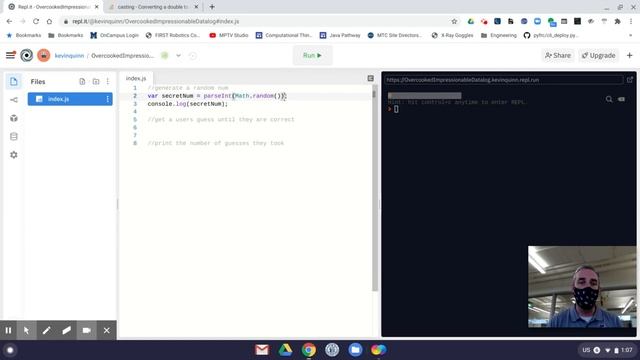
Task: Click the repl.run URL field
Action: tap(503, 80)
